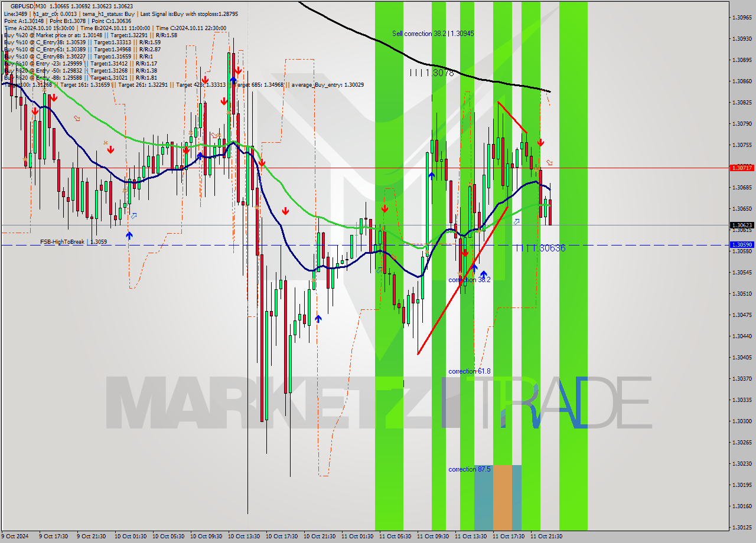
Task: Click the 'correction 38.2' label
Action: [x=470, y=280]
